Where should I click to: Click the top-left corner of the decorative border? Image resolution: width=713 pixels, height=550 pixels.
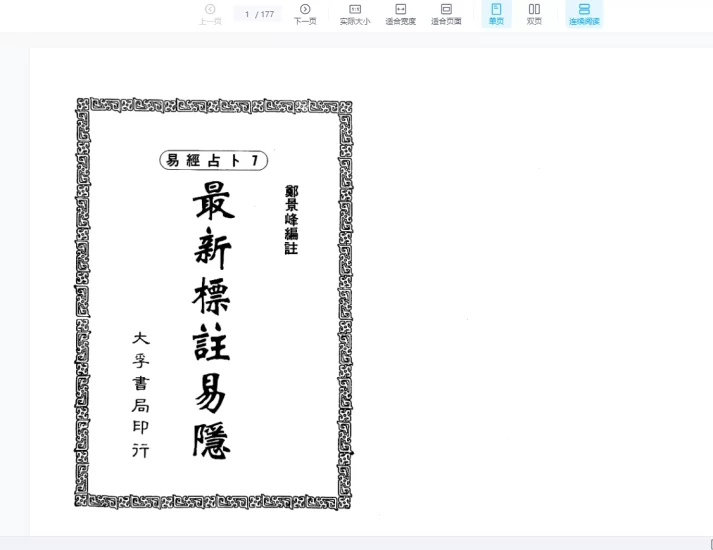83,105
